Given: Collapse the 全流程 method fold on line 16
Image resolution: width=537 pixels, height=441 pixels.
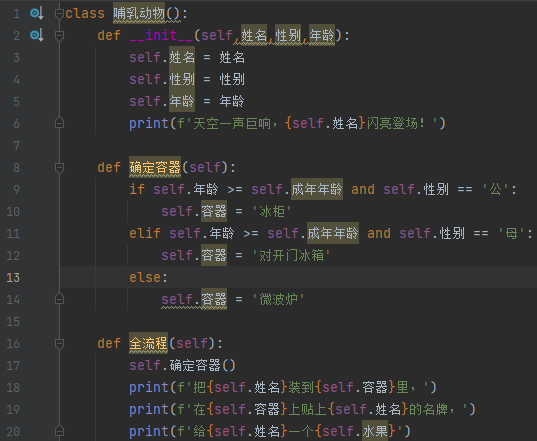Looking at the screenshot, I should coord(59,343).
